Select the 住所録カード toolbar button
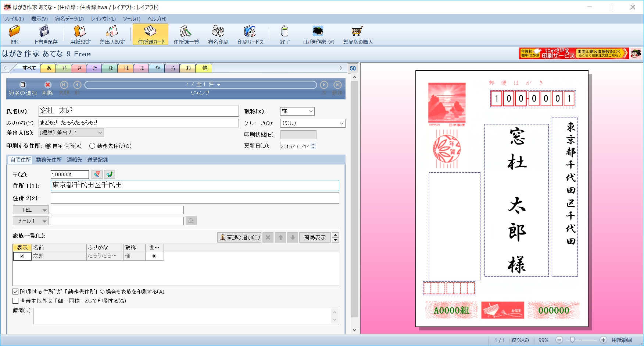The width and height of the screenshot is (644, 346). point(151,35)
